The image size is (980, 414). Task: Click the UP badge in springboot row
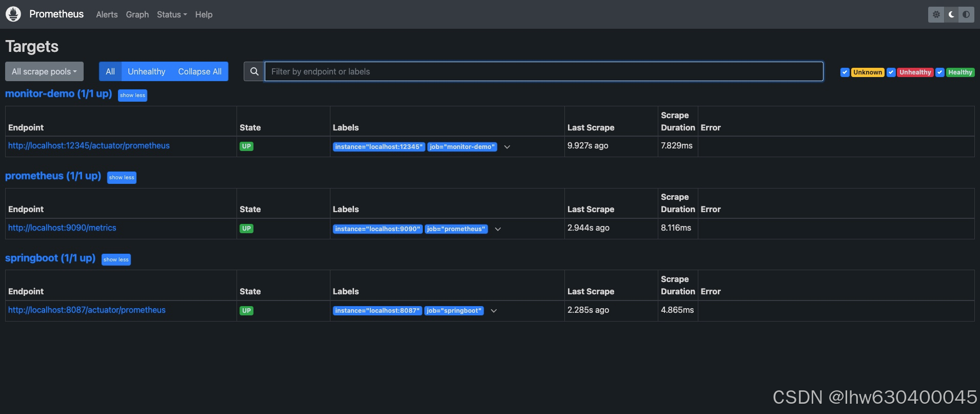click(246, 311)
